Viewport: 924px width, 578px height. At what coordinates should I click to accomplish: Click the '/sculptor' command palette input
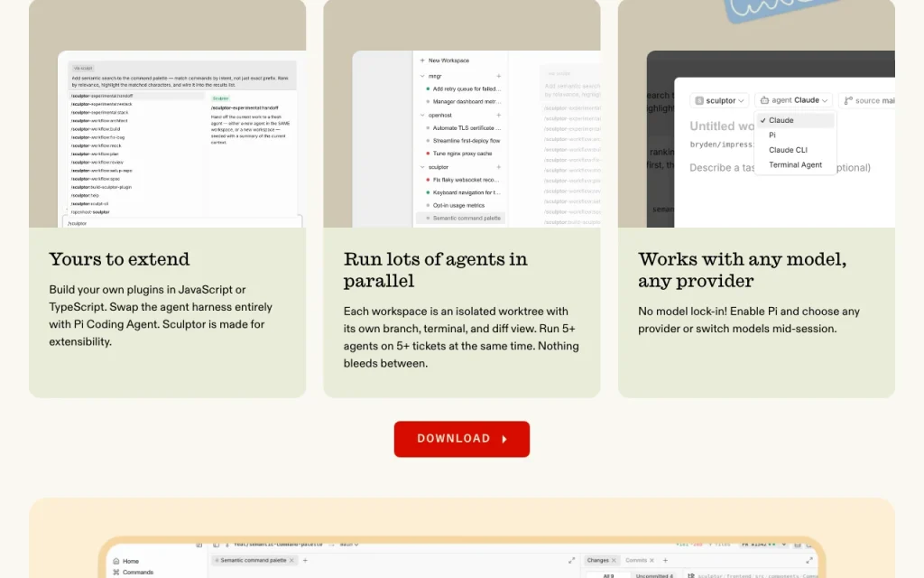coord(182,224)
